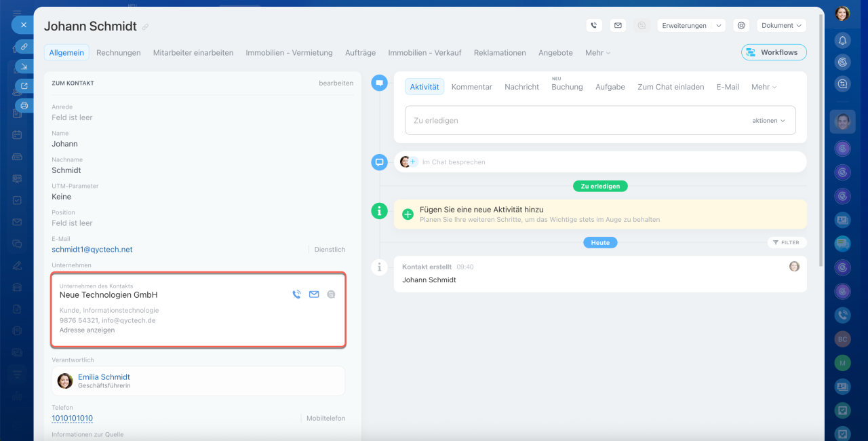The width and height of the screenshot is (868, 441).
Task: Email Neue Technologien GmbH via envelope icon
Action: coord(314,294)
